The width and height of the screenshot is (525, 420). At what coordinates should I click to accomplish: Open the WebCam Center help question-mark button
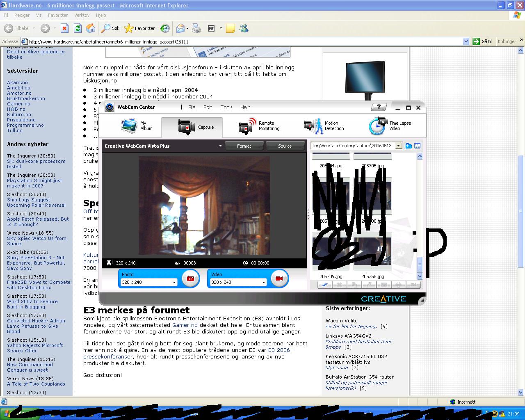pyautogui.click(x=379, y=107)
